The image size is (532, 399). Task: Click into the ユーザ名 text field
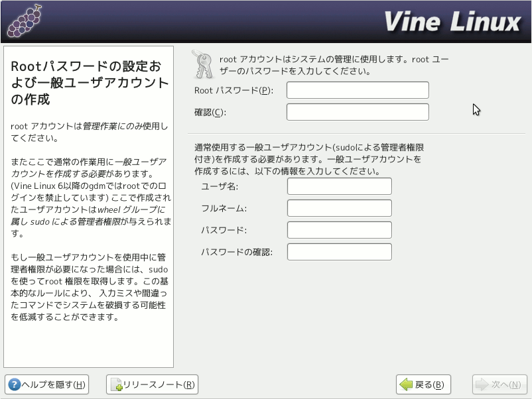tap(339, 186)
